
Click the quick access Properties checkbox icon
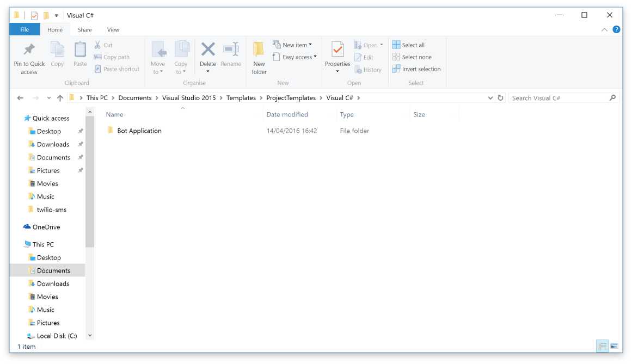tap(34, 16)
